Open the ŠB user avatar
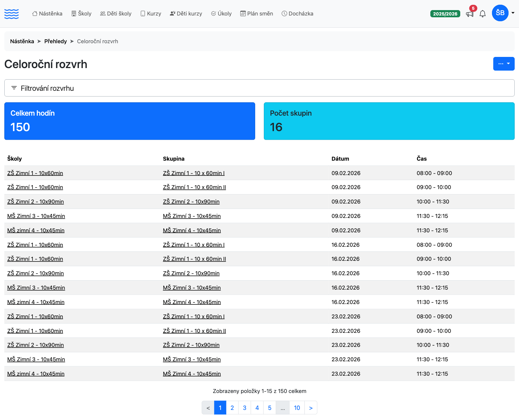Viewport: 519px width, 420px height. coord(500,13)
